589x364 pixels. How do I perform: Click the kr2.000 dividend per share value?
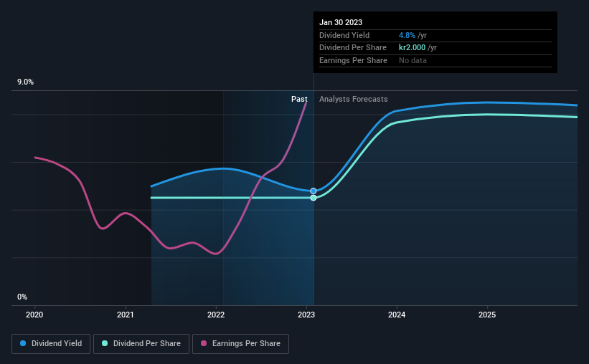412,48
